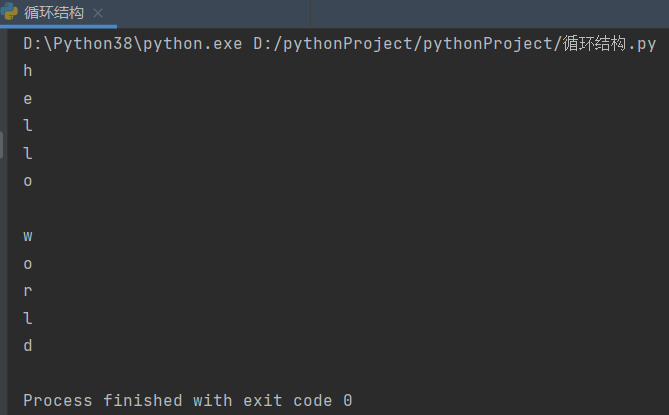Click the Python icon on the run tab
This screenshot has width=669, height=415.
10,13
